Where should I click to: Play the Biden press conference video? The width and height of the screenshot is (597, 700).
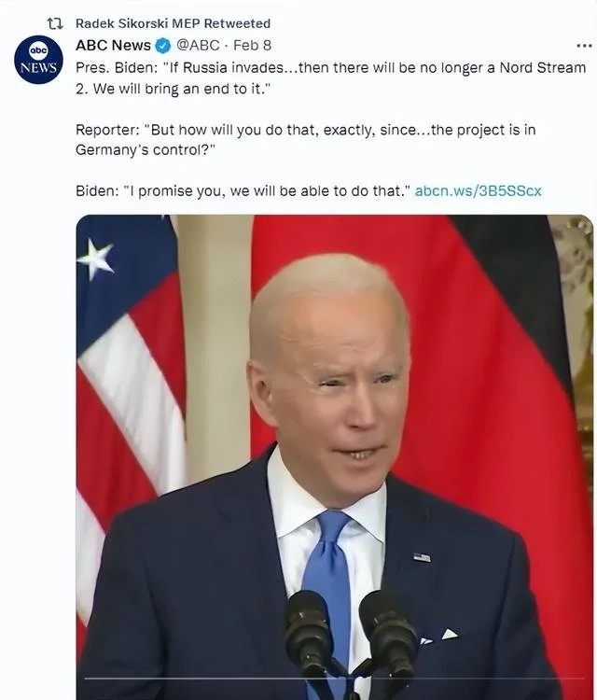click(335, 456)
